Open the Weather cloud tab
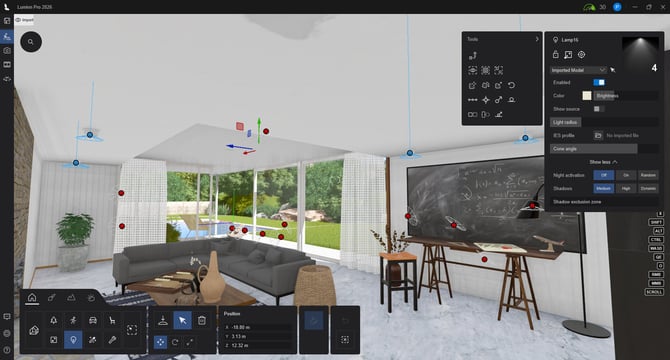The width and height of the screenshot is (670, 360). pyautogui.click(x=91, y=298)
